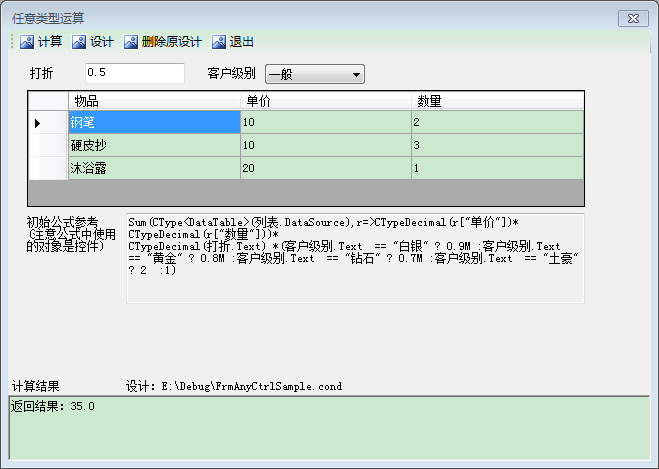The width and height of the screenshot is (659, 469).
Task: Click the 计算 (Calculate) toolbar icon
Action: (x=28, y=42)
